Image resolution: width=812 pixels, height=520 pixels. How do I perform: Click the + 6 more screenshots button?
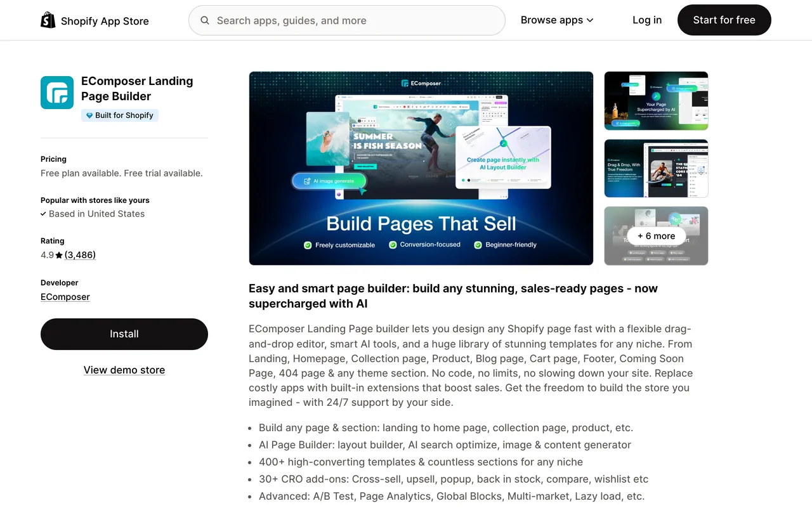tap(656, 236)
